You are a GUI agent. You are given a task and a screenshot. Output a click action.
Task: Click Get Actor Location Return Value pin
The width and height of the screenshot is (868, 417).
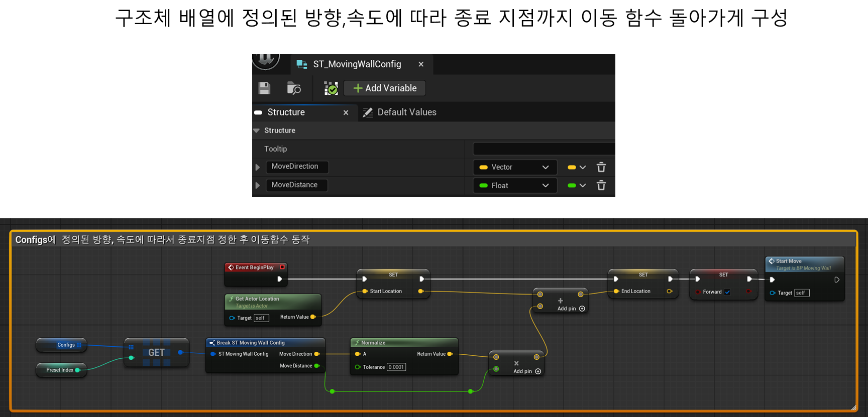pyautogui.click(x=313, y=317)
